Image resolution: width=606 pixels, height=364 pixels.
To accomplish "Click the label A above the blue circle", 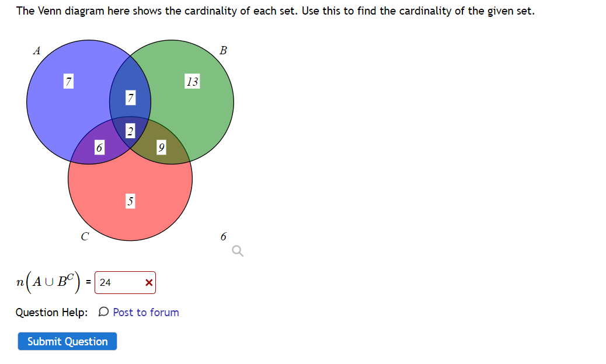I will [36, 51].
